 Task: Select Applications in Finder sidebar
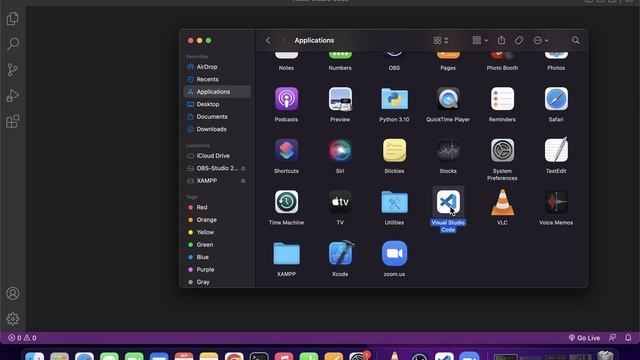click(x=217, y=92)
